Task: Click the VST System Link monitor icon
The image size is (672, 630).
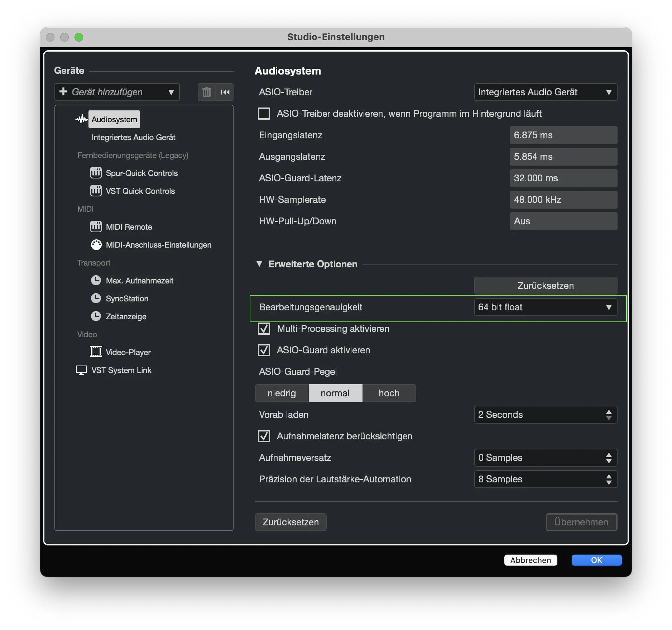Action: point(81,370)
